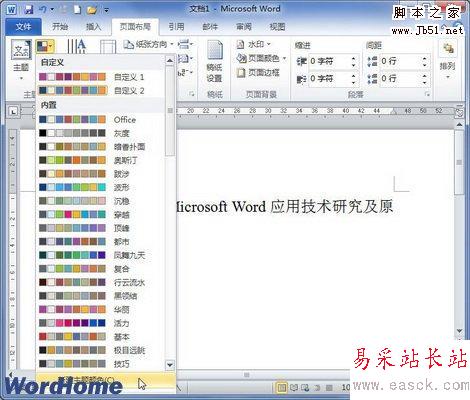
Task: Select the 暗香扑面 color scheme
Action: pos(100,147)
